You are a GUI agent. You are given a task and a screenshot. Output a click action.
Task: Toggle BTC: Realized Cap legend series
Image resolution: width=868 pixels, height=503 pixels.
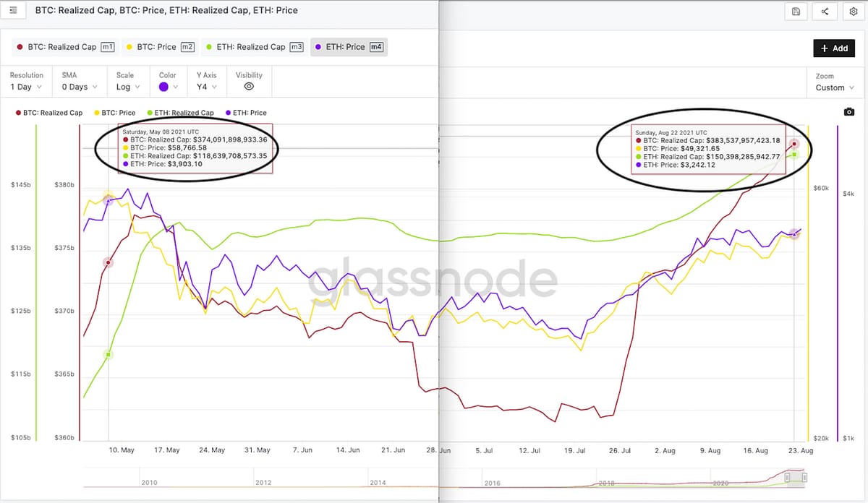[48, 113]
